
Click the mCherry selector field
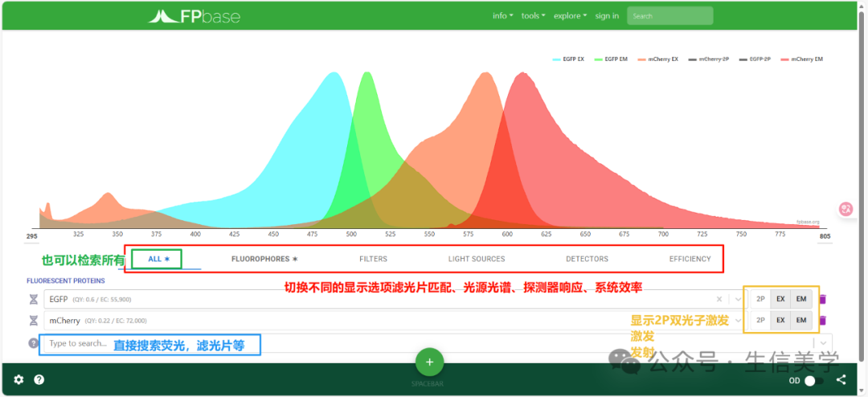pyautogui.click(x=395, y=320)
